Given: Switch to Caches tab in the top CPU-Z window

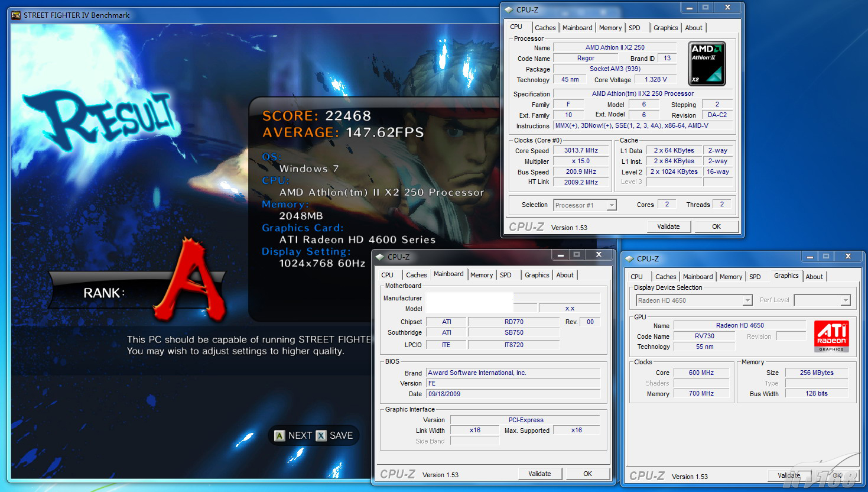Looking at the screenshot, I should coord(545,28).
